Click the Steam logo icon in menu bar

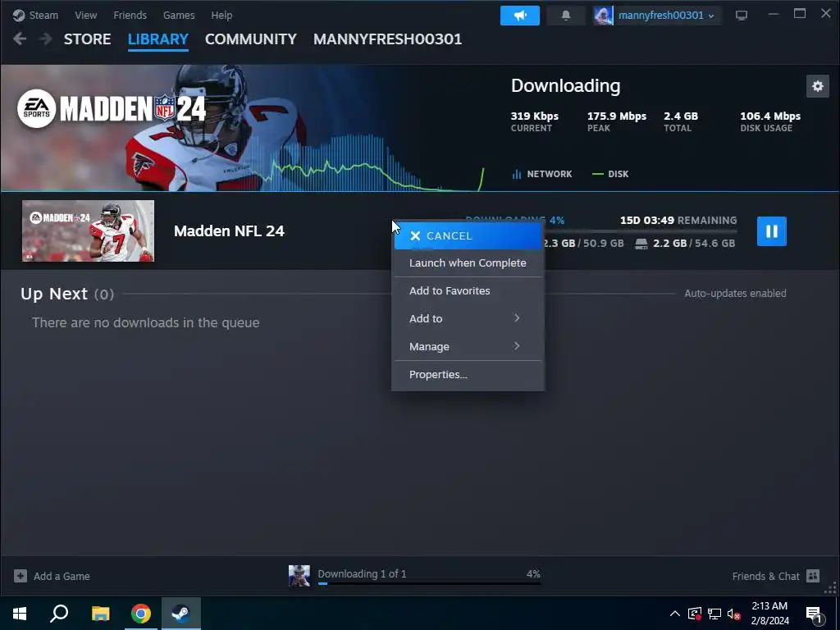[x=19, y=15]
